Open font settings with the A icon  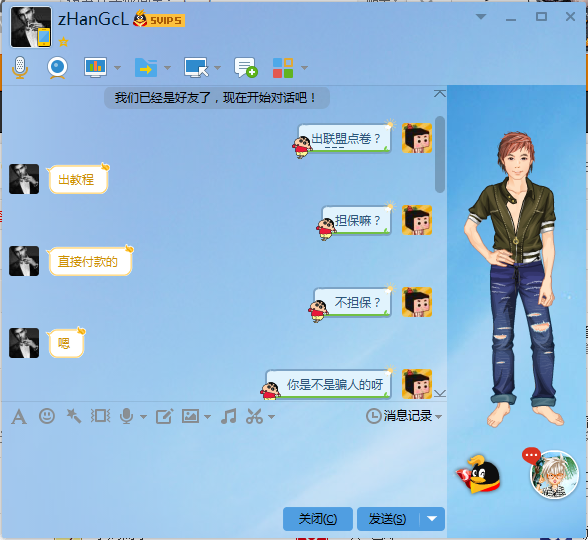(x=19, y=417)
